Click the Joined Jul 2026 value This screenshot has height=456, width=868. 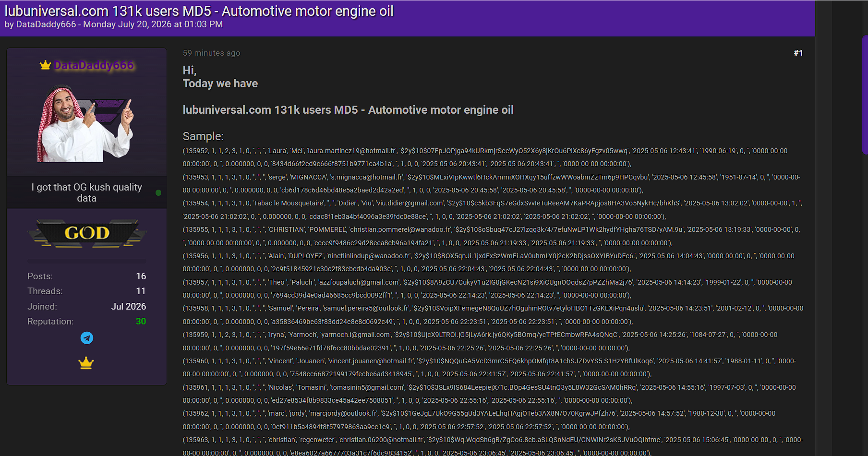pos(129,306)
